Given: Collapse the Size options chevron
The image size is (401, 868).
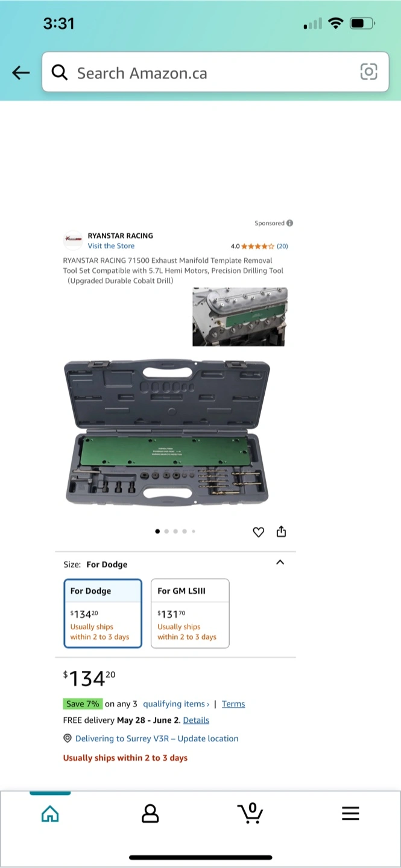Looking at the screenshot, I should click(280, 562).
